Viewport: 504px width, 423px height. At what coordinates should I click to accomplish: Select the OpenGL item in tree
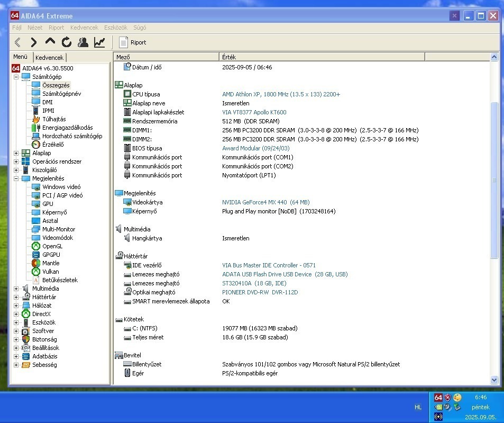tap(52, 246)
